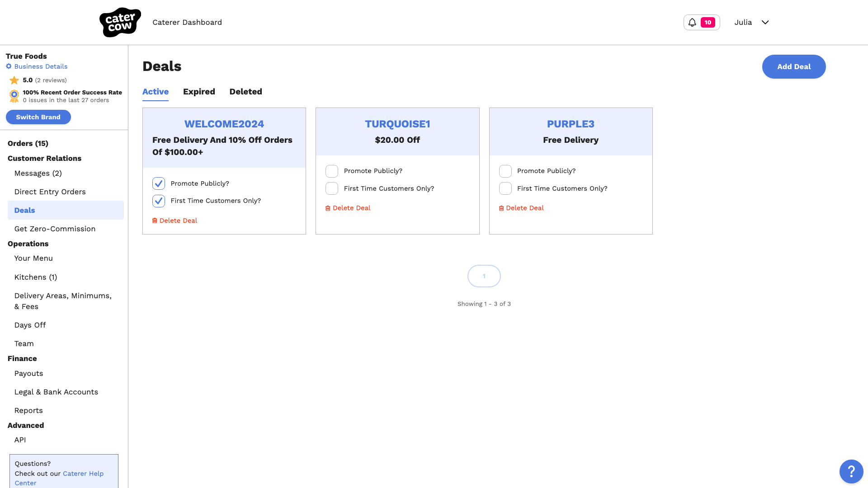
Task: Click trash icon on TURQUOISE1 deal
Action: coord(328,208)
